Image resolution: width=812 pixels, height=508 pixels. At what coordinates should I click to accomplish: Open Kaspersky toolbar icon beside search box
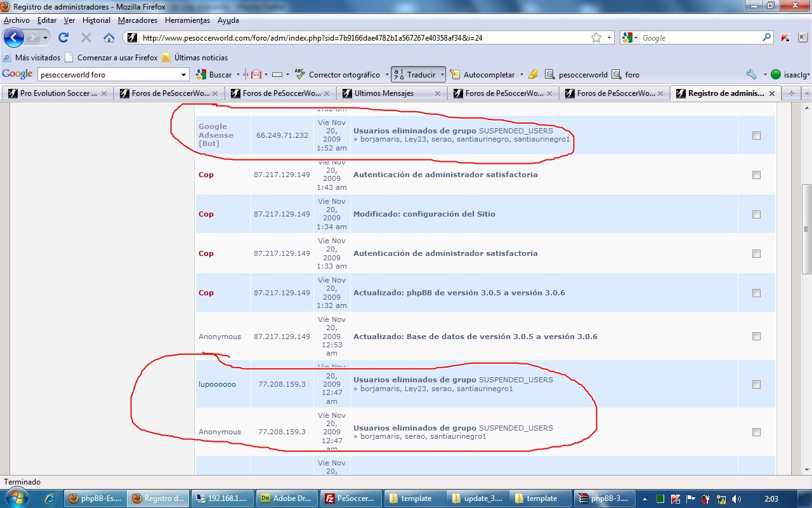tap(786, 37)
